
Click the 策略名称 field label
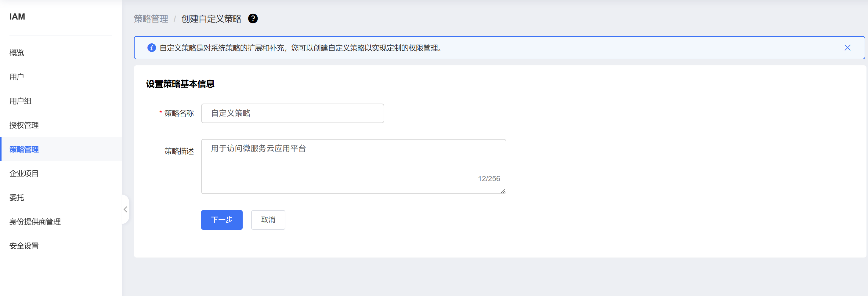point(179,113)
